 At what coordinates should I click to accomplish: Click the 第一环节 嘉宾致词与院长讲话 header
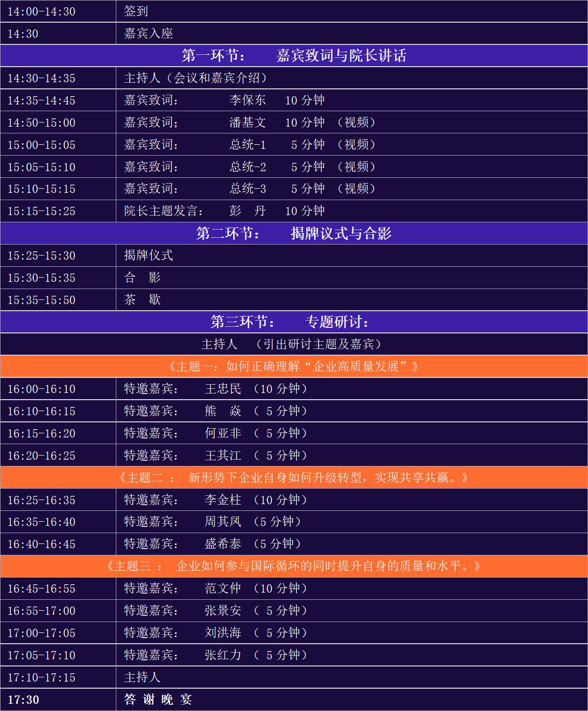point(294,56)
